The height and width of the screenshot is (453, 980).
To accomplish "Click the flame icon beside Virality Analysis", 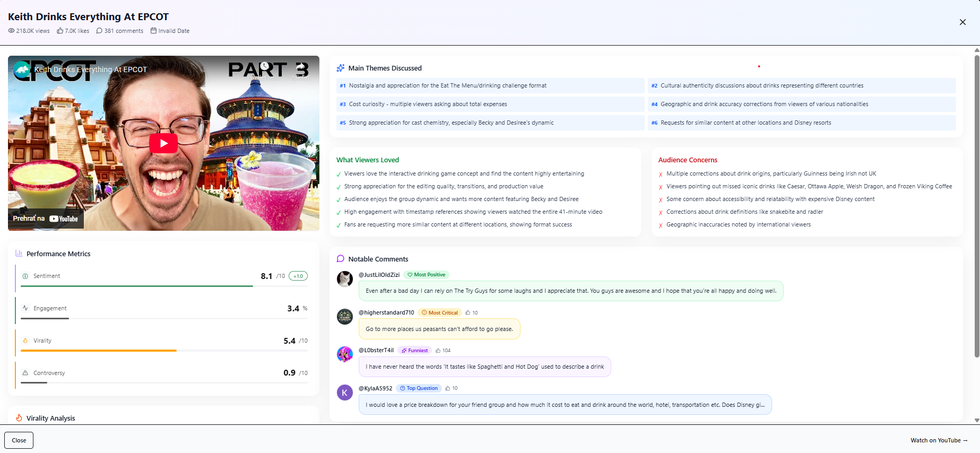I will pyautogui.click(x=19, y=418).
